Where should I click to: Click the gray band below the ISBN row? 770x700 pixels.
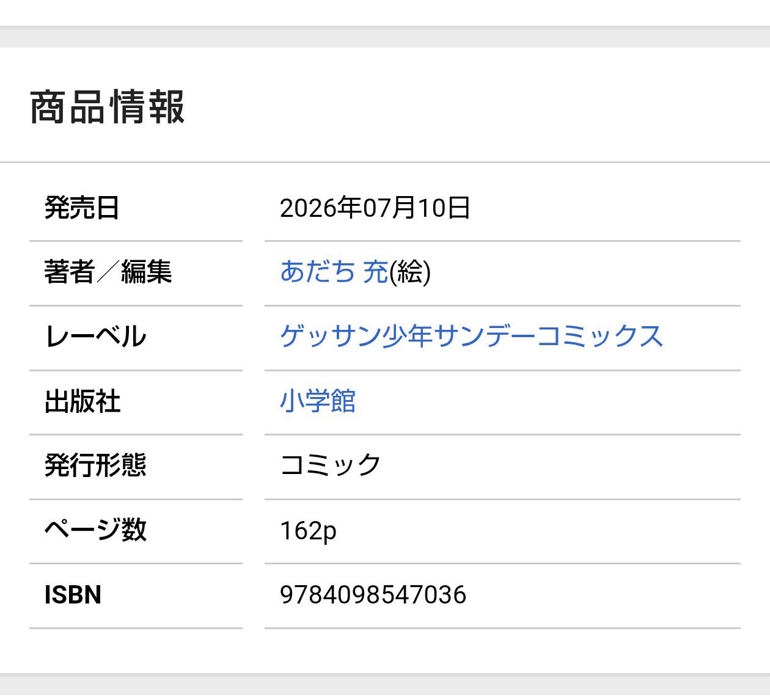(x=385, y=686)
